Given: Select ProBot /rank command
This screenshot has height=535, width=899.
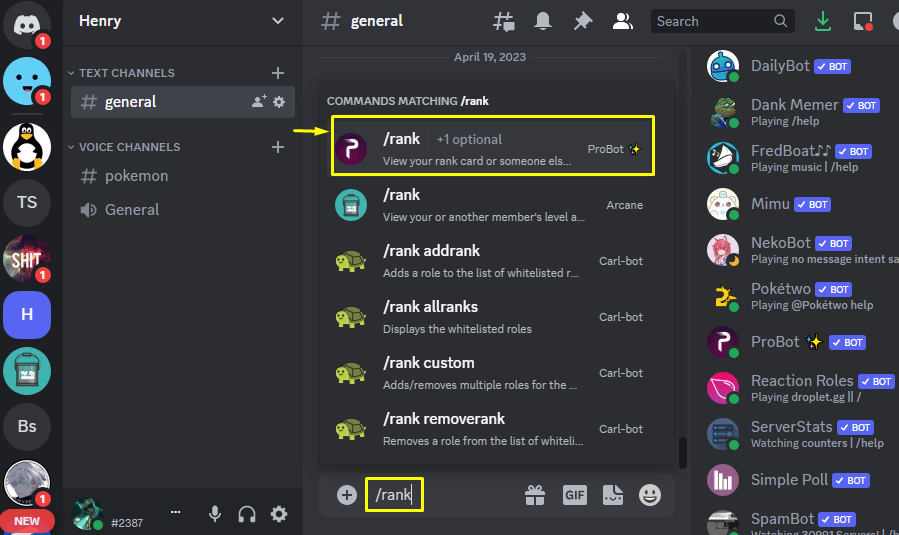Looking at the screenshot, I should (x=493, y=146).
